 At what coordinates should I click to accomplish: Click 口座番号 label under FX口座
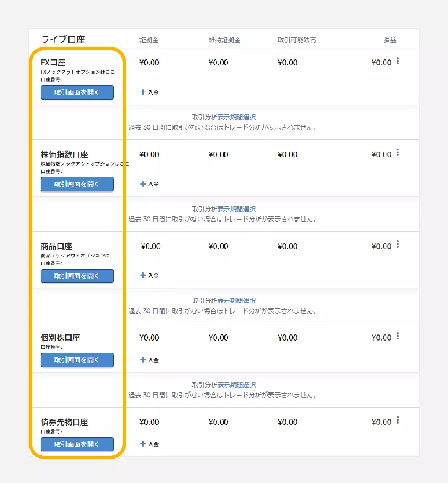(x=52, y=80)
